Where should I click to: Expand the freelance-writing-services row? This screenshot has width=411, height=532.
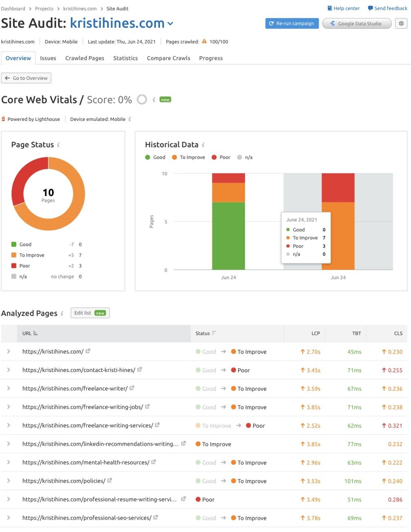(x=9, y=425)
